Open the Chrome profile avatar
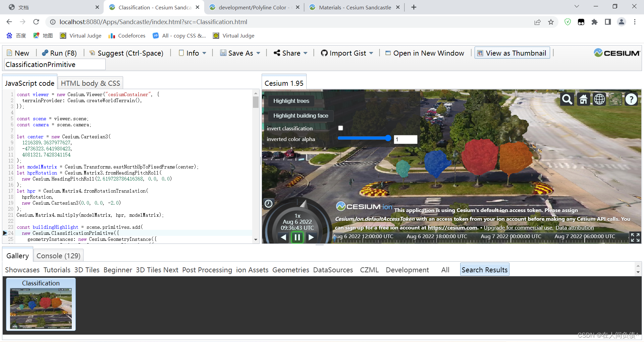Screen dimensions: 644x342 (621, 22)
